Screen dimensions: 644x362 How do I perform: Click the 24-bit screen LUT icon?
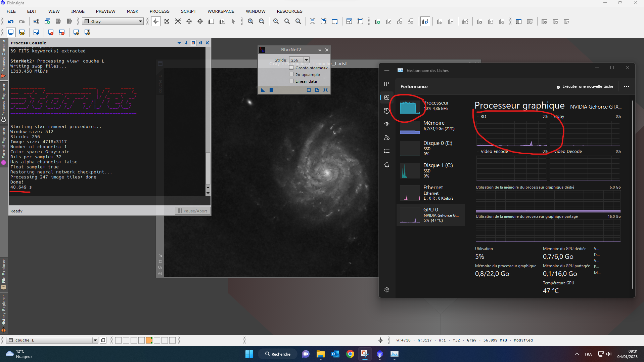click(22, 32)
